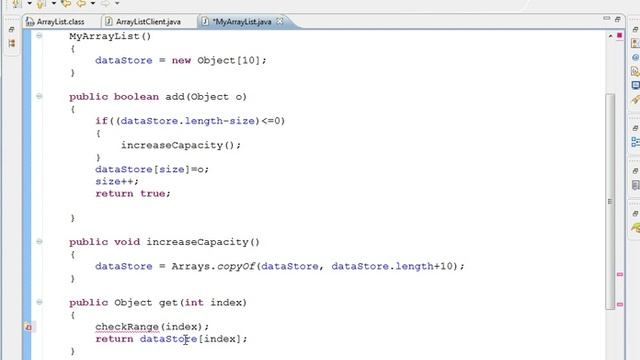The height and width of the screenshot is (360, 640).
Task: Open the Back history dropdown arrow
Action: [x=93, y=4]
